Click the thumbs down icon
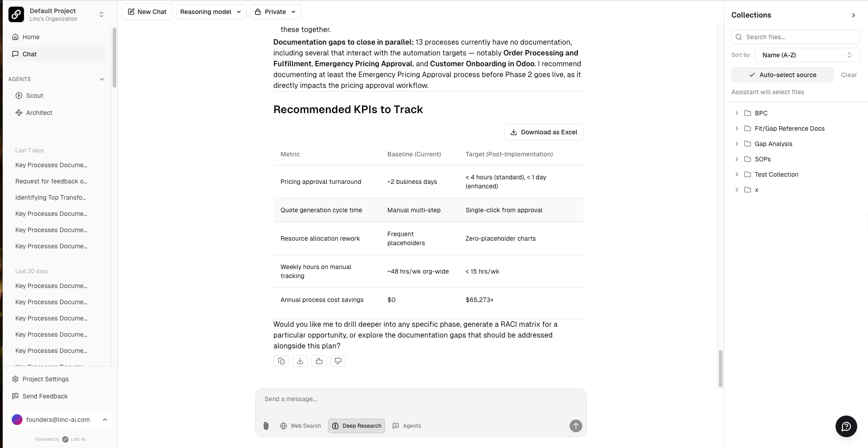868x448 pixels. [x=338, y=361]
